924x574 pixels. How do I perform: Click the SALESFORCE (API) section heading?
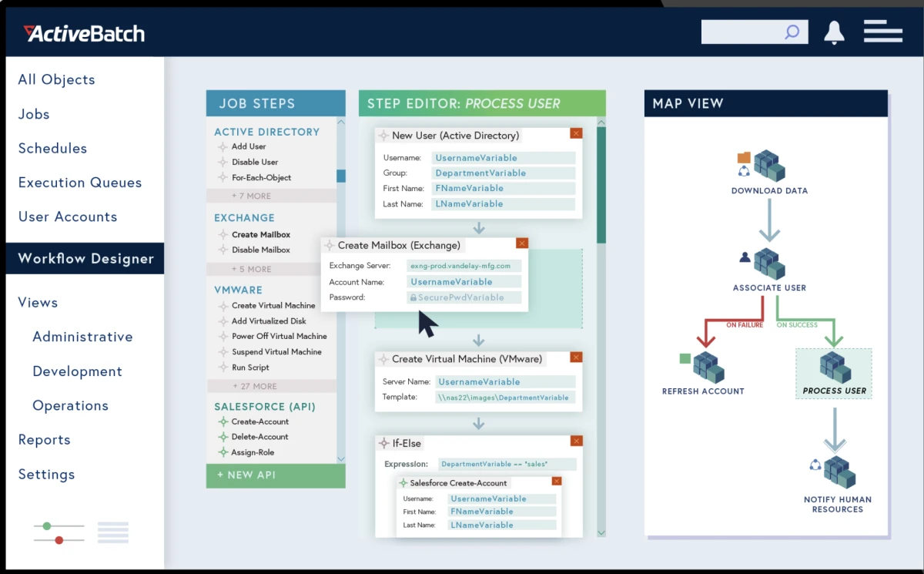click(x=265, y=406)
